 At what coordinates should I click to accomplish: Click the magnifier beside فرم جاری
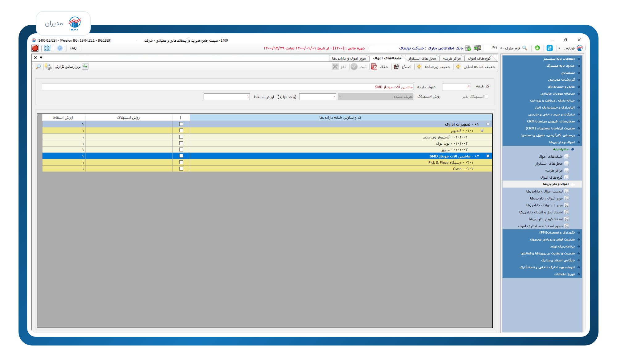coord(525,48)
